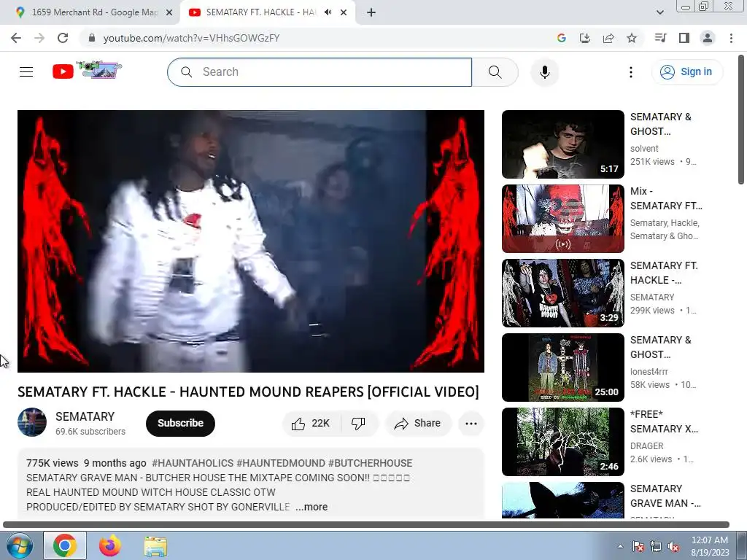Open YouTube settings three-dot menu

(631, 72)
